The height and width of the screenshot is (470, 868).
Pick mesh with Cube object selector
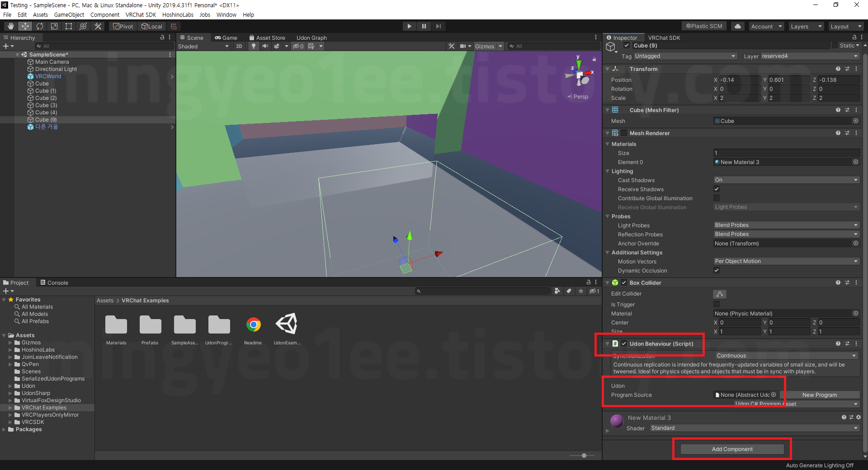click(x=855, y=121)
